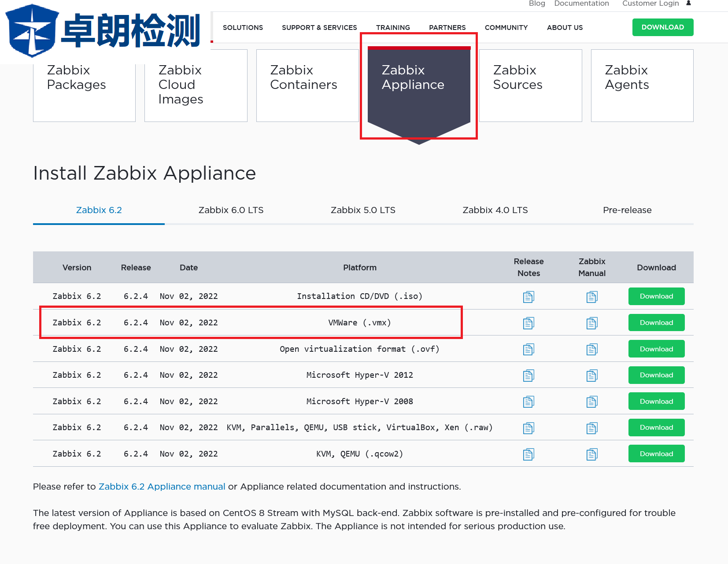This screenshot has width=728, height=564.
Task: Click the Customer Login user icon
Action: tap(688, 3)
